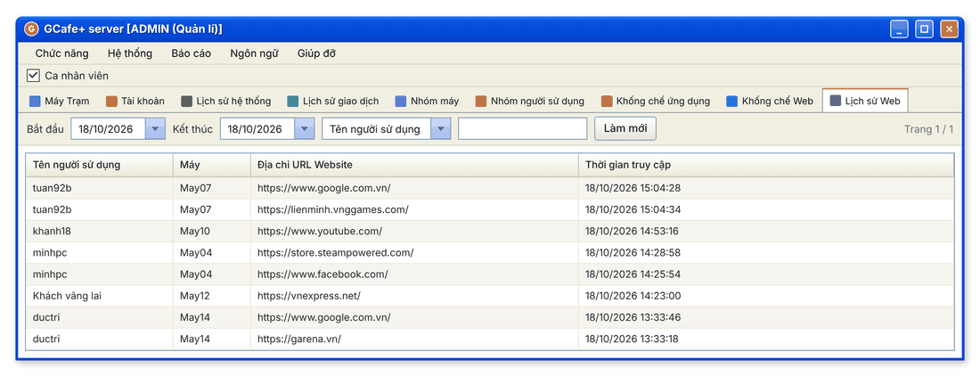Select the https://store.steampowered.com/ URL cell
The image size is (980, 376).
(414, 252)
